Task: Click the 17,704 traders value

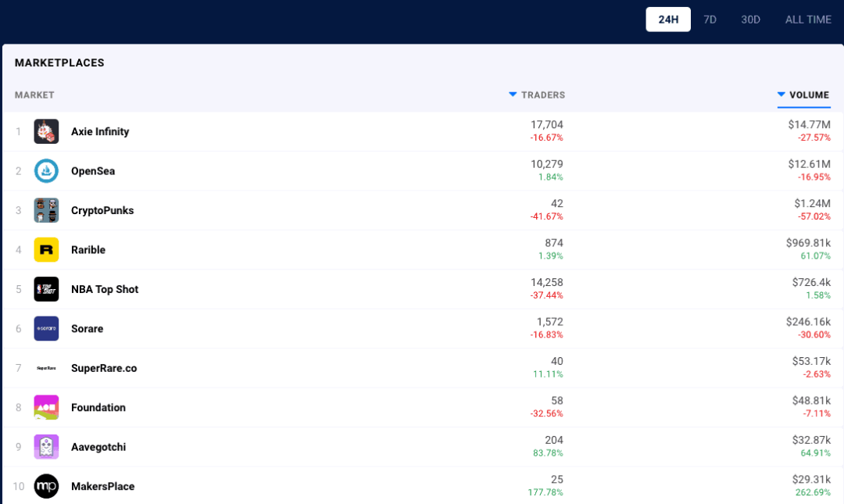Action: (x=547, y=124)
